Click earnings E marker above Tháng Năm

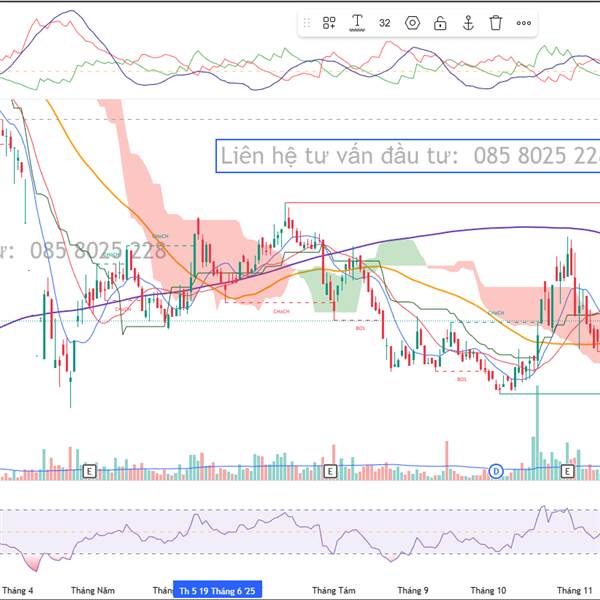[89, 471]
